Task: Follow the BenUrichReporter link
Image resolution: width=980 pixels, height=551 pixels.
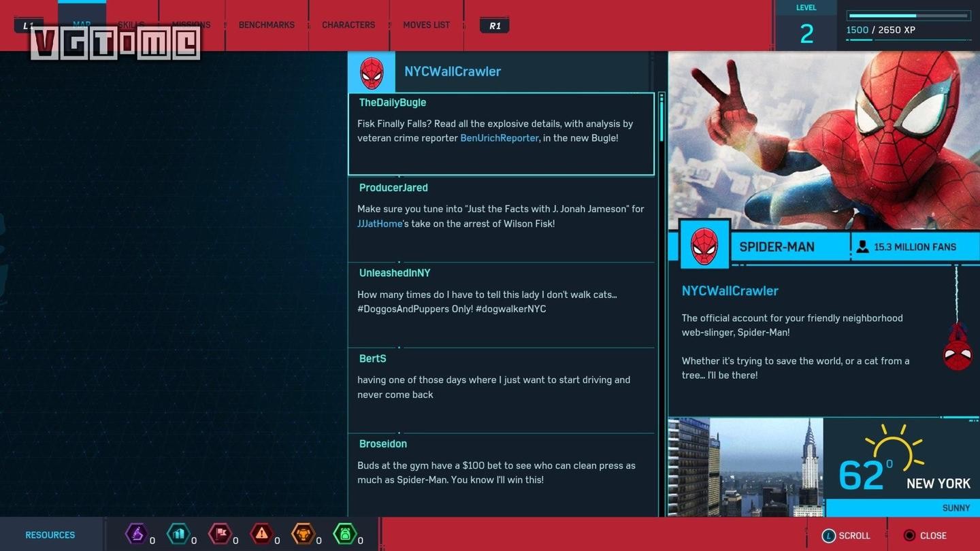Action: (x=500, y=138)
